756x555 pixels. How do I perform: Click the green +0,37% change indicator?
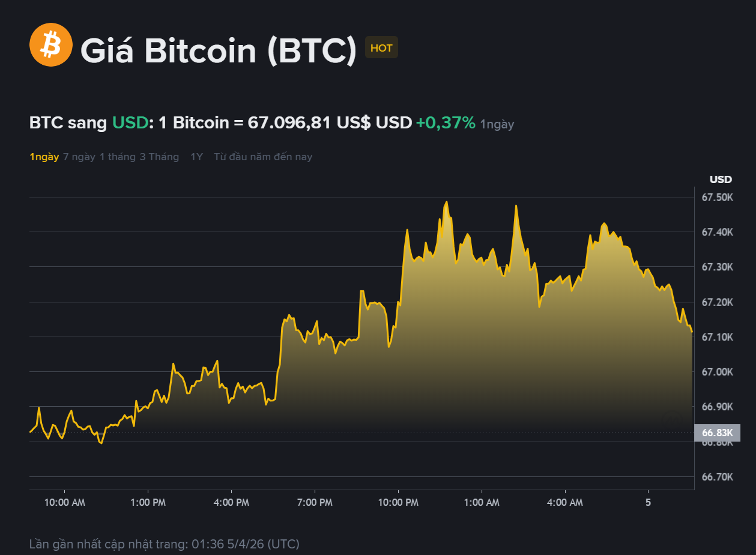[444, 124]
